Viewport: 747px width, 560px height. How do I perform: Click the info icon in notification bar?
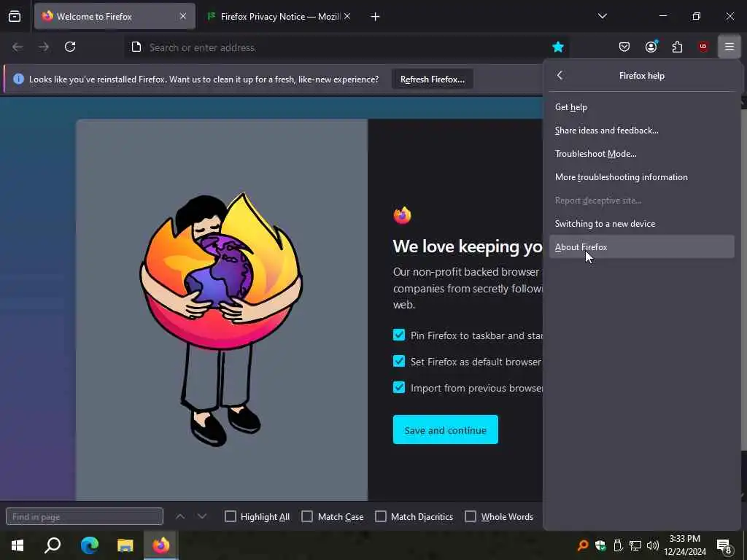click(18, 79)
